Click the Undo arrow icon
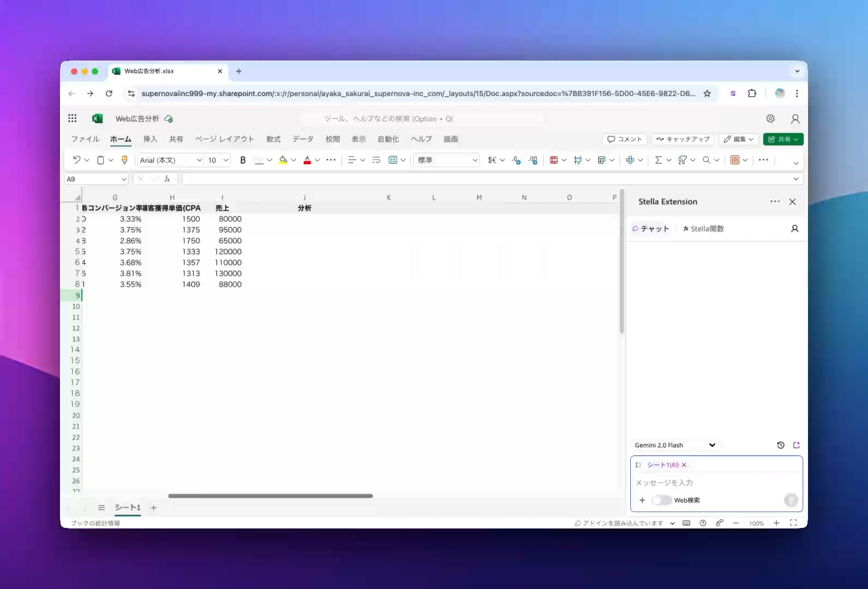Screen dimensions: 868x589 (x=76, y=160)
